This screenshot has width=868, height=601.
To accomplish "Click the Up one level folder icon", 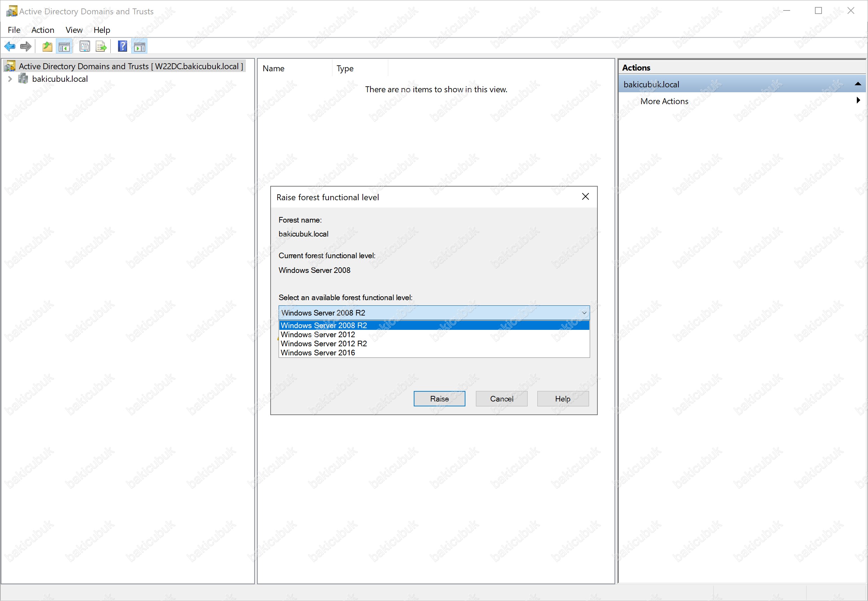I will (x=47, y=47).
